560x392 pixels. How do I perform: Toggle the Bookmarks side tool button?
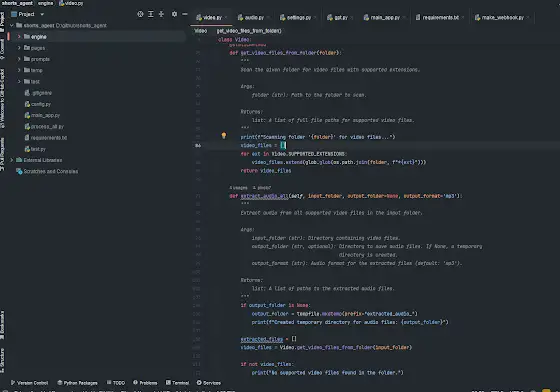[2, 325]
